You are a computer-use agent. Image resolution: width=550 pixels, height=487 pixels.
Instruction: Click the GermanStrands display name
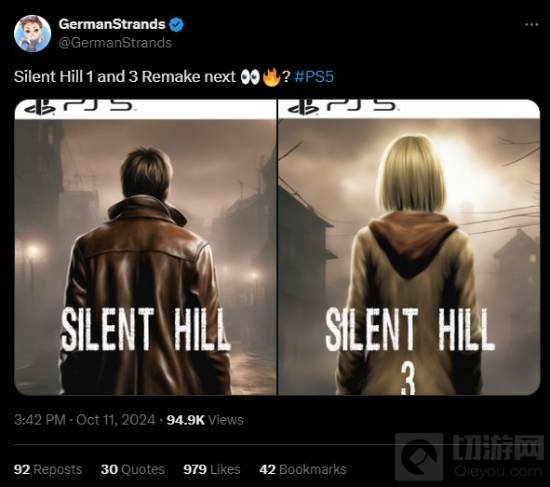pyautogui.click(x=112, y=24)
